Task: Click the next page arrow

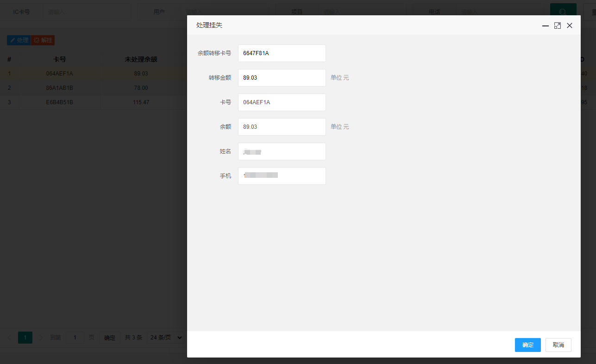Action: click(x=40, y=338)
